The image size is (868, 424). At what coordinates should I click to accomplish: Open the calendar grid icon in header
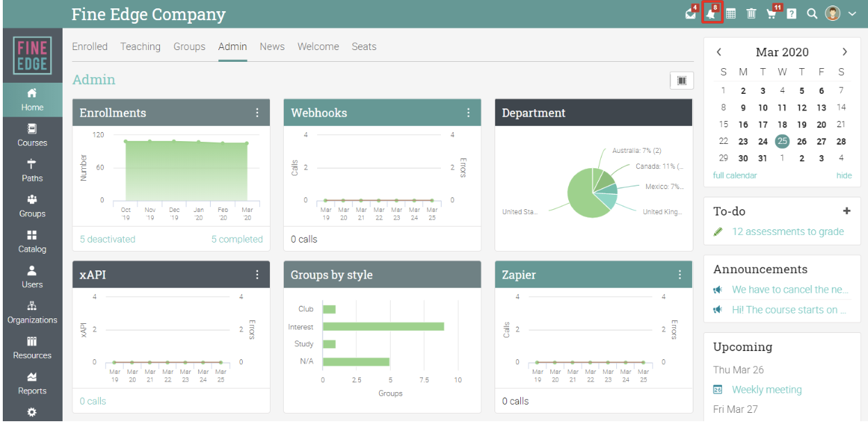[731, 14]
